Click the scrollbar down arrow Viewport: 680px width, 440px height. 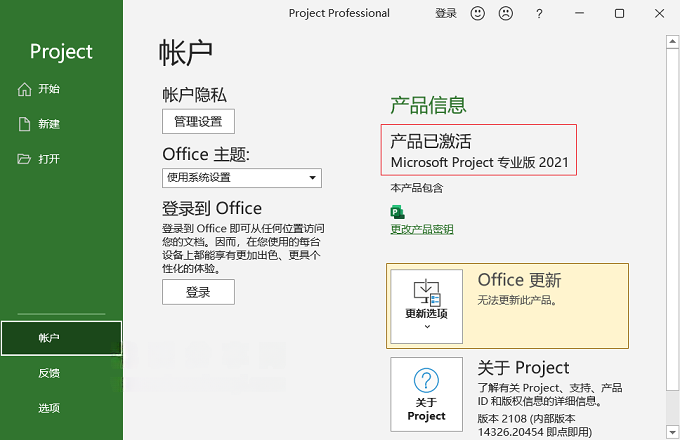pos(672,432)
